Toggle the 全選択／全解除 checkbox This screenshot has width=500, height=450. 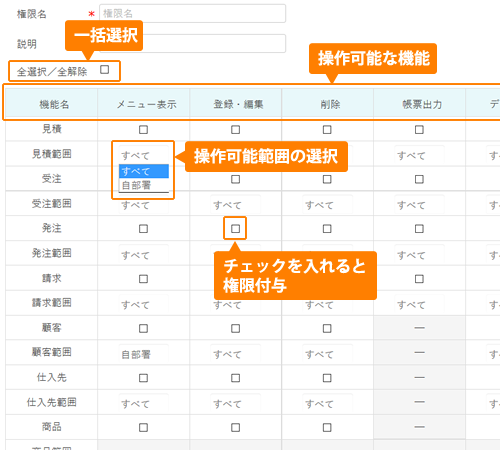104,69
